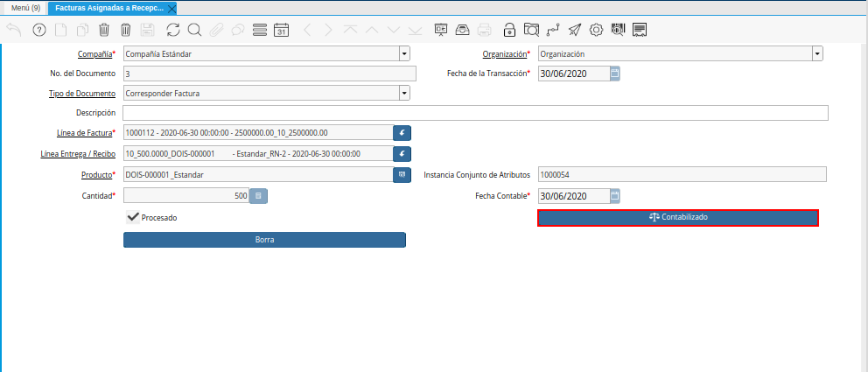
Task: Go to detail record right chevron
Action: (328, 30)
